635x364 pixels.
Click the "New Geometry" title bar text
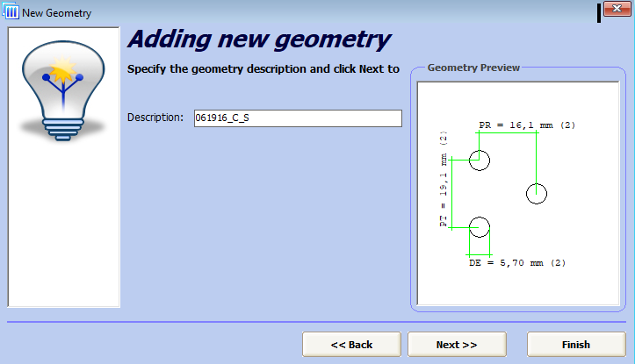(x=56, y=13)
